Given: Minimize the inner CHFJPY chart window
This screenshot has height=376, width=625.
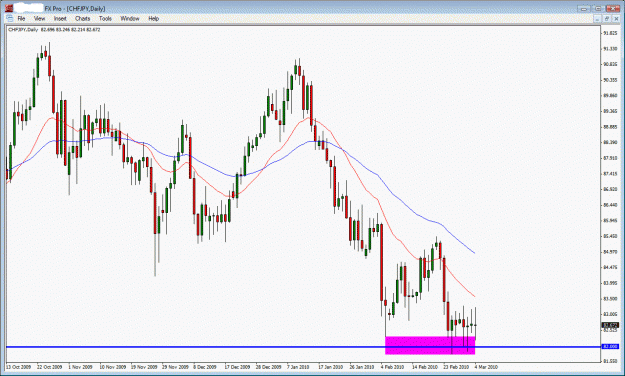Looking at the screenshot, I should (597, 19).
